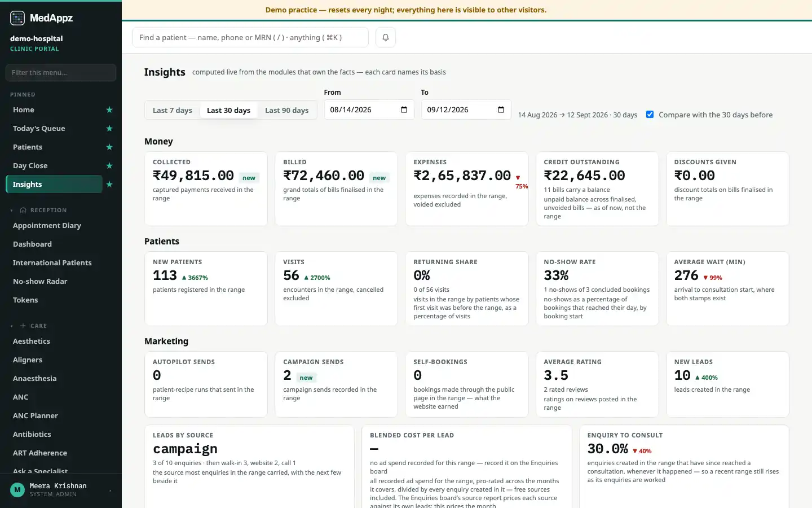
Task: Uncheck Compare with the 30 days before
Action: 650,115
